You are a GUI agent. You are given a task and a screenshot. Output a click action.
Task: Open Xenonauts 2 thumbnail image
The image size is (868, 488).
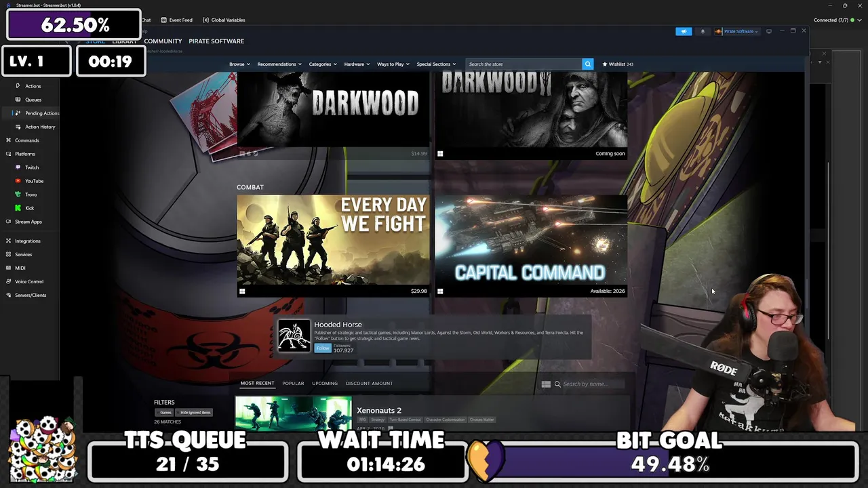point(293,413)
